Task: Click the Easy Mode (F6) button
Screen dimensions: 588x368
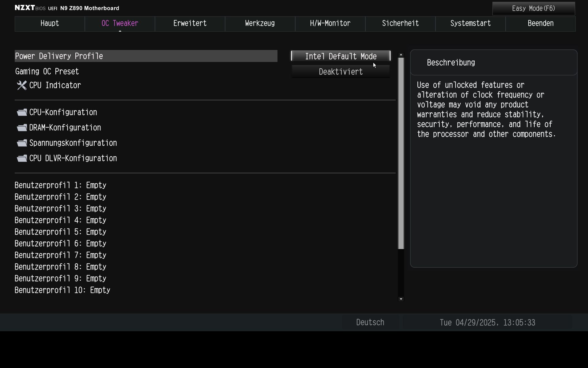Action: click(533, 9)
